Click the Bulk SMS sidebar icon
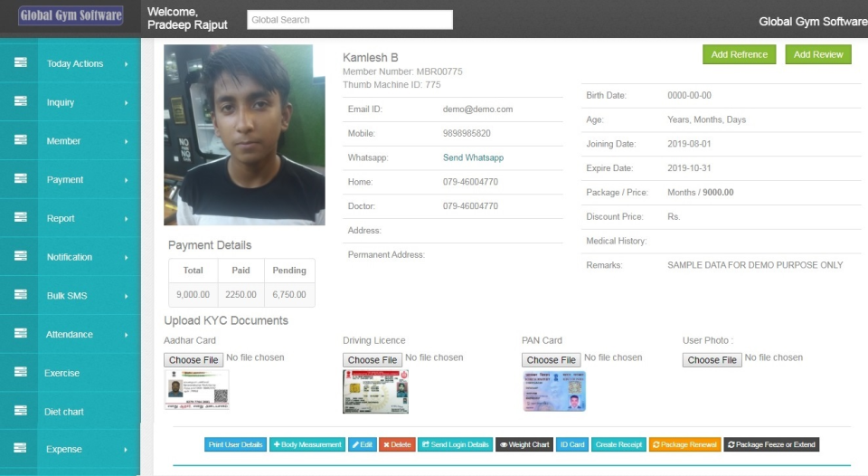Viewport: 868px width, 476px height. click(x=21, y=294)
